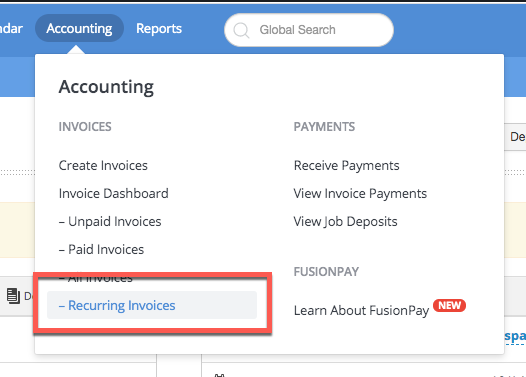Click the NEW badge next to FusionPay
Image resolution: width=526 pixels, height=377 pixels.
click(449, 306)
